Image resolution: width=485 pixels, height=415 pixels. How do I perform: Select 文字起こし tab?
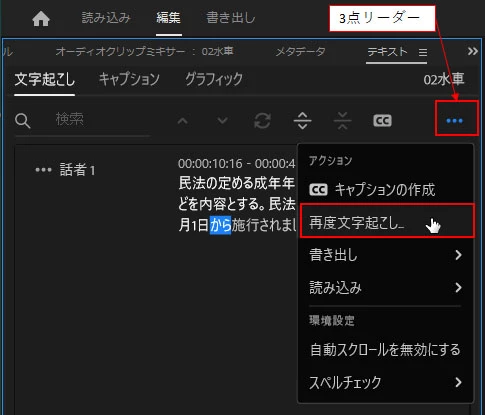(44, 79)
